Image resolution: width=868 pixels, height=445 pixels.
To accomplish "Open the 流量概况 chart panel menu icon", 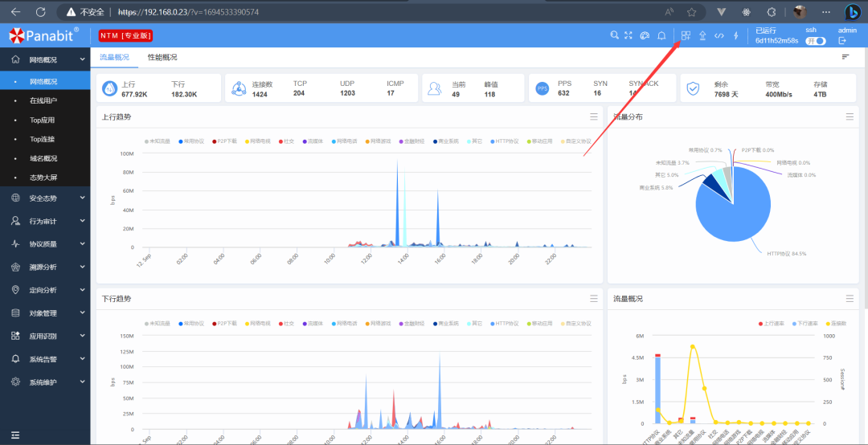I will point(850,298).
